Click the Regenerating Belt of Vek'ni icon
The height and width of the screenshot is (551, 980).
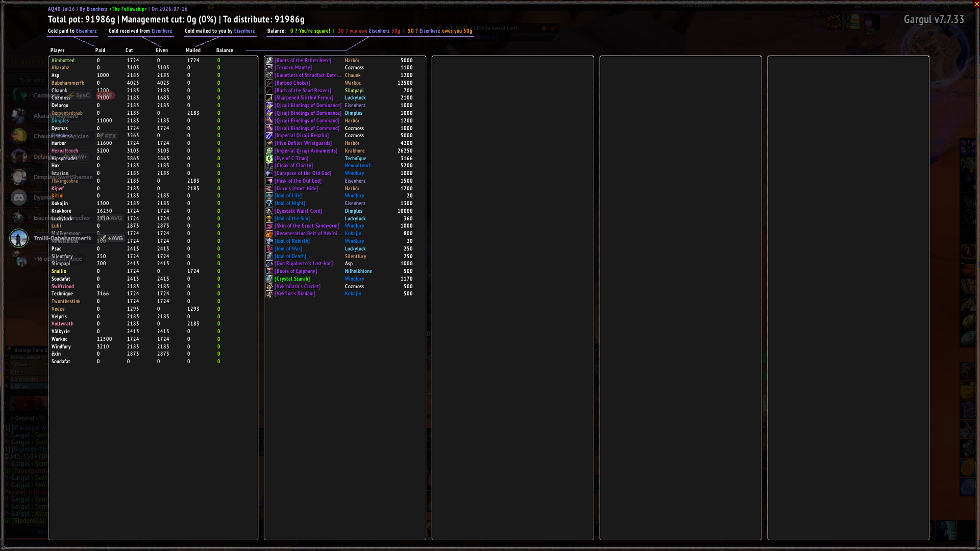269,234
